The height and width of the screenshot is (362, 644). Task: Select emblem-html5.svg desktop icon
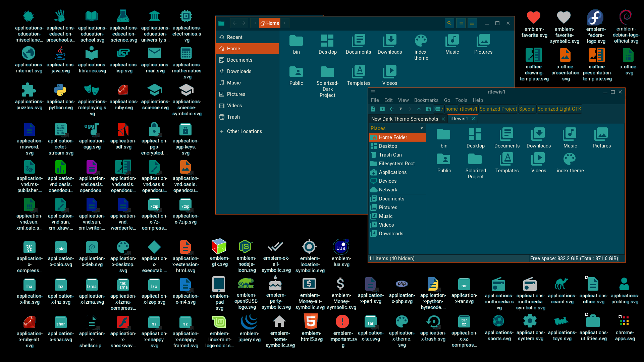(312, 327)
